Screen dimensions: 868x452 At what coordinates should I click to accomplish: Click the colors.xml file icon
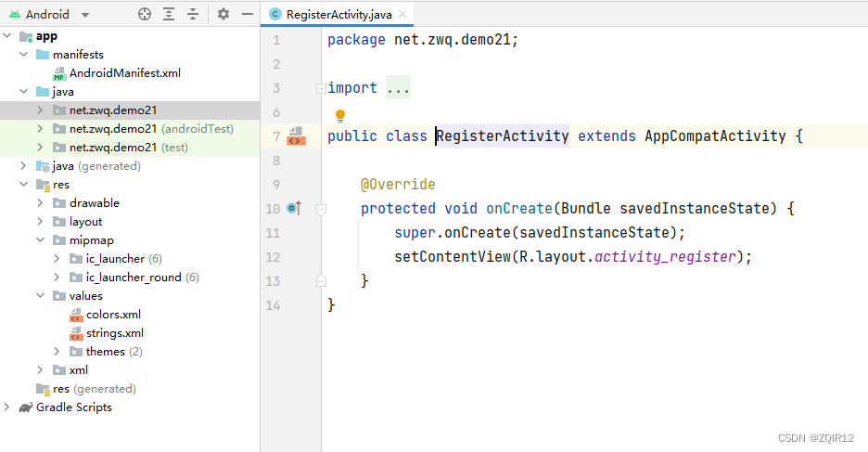[x=76, y=315]
